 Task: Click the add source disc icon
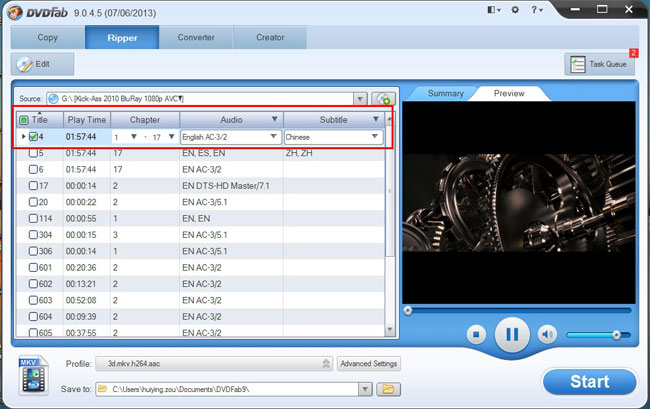coord(383,99)
